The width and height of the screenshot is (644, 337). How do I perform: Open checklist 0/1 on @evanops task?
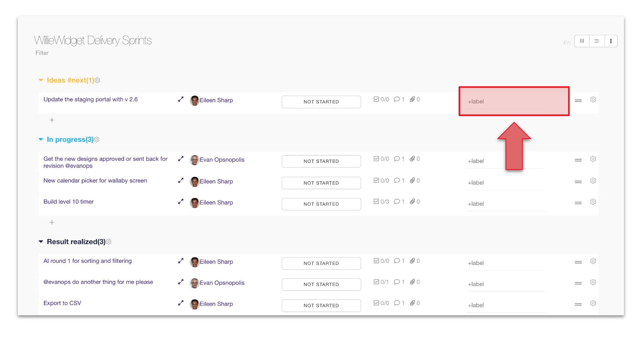point(381,282)
